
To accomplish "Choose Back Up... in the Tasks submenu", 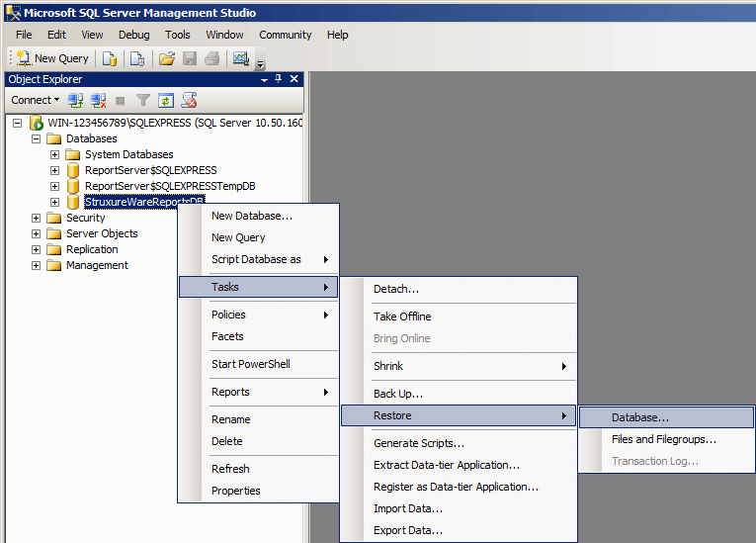I will (x=397, y=394).
